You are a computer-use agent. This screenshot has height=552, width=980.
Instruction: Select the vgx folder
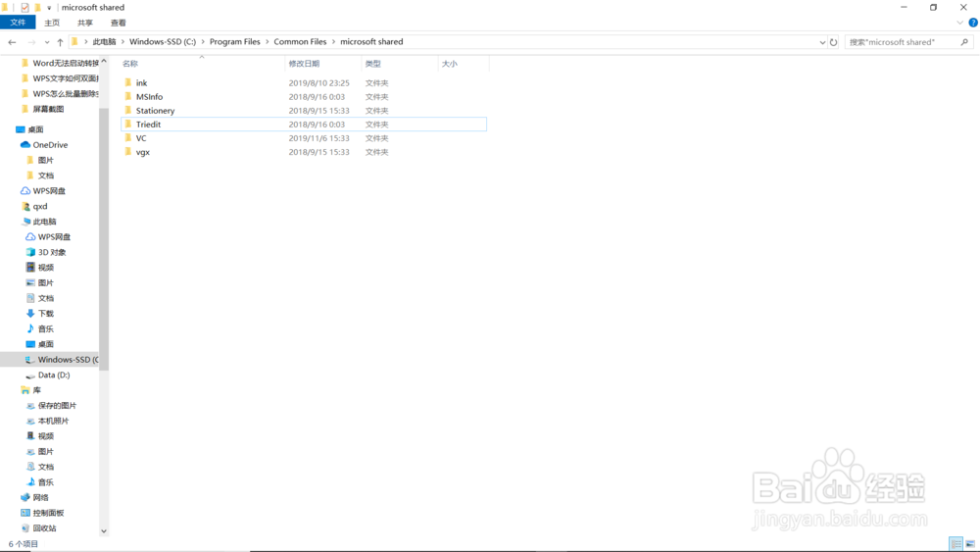(303, 151)
